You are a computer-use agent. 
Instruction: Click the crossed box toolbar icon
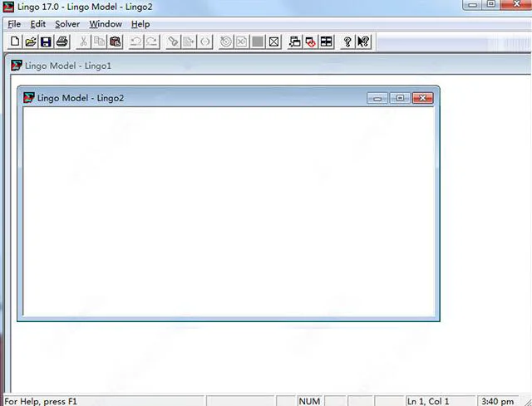pyautogui.click(x=273, y=42)
